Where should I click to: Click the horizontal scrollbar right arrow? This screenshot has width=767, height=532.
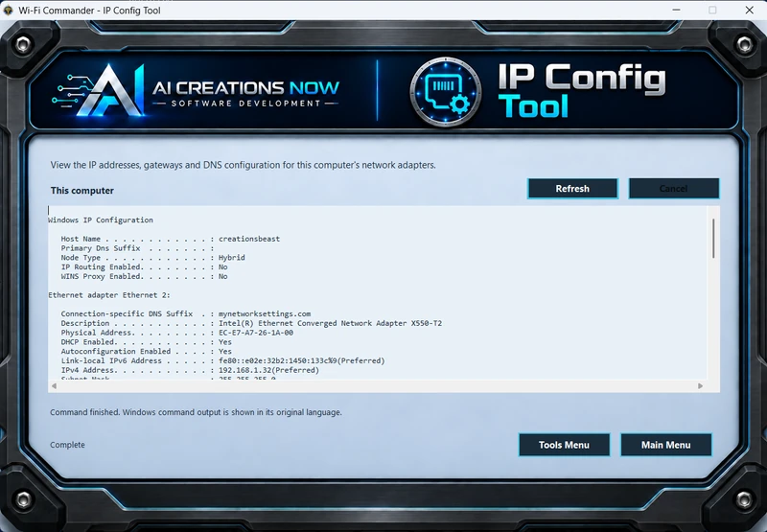700,385
